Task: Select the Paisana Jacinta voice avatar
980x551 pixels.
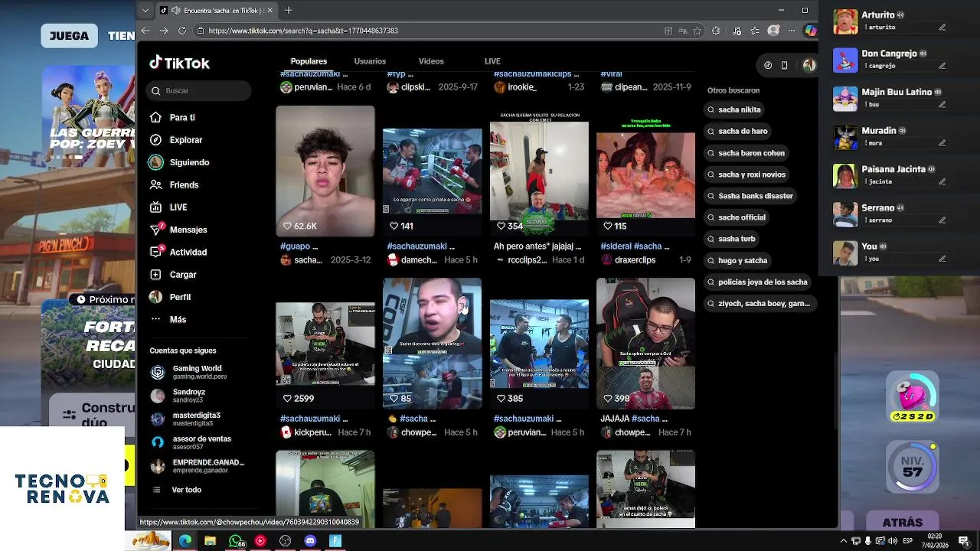Action: point(845,175)
